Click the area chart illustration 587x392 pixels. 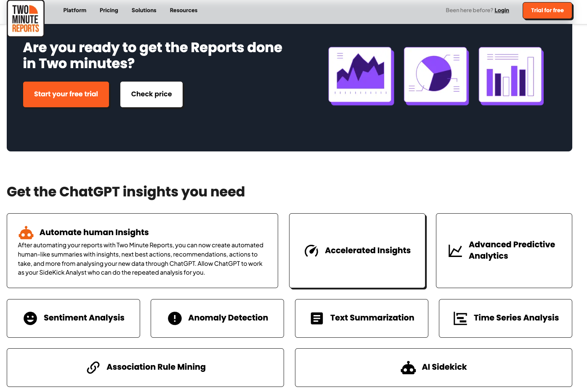[x=361, y=76]
